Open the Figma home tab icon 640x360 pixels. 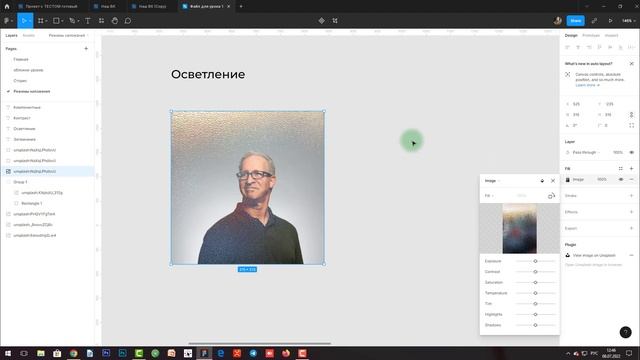pyautogui.click(x=7, y=7)
